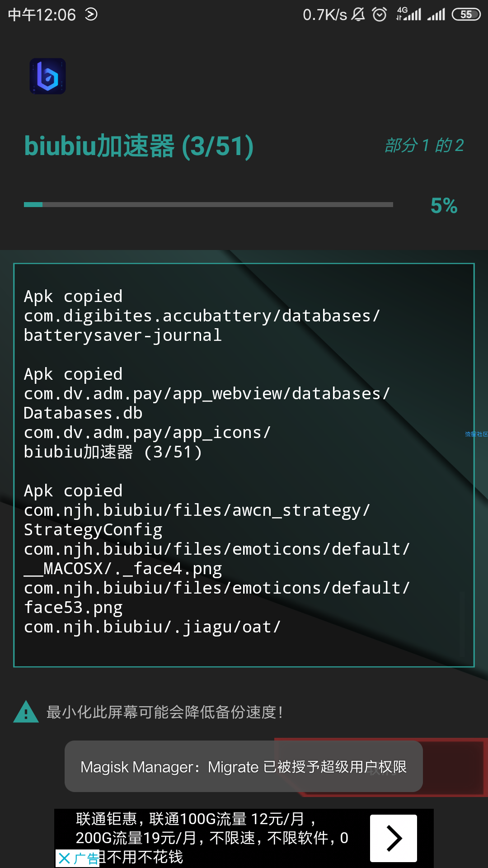Tap the 5% progress percentage

tap(444, 206)
